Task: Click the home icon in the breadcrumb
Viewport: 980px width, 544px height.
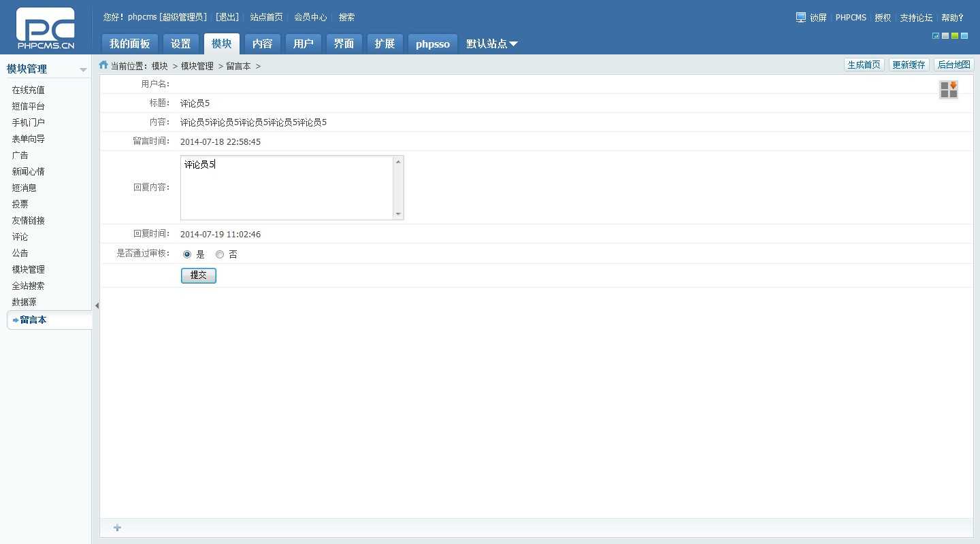Action: pos(103,65)
